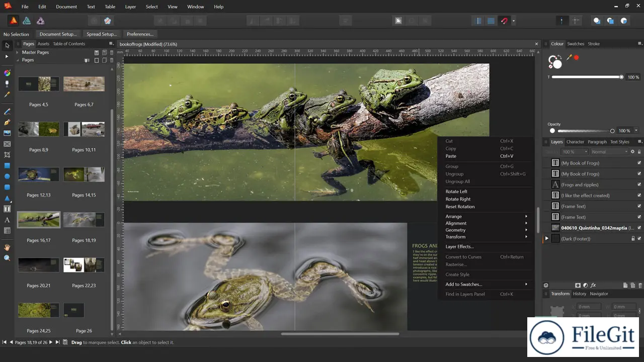Click the Preferences... button
This screenshot has height=362, width=644.
point(140,34)
